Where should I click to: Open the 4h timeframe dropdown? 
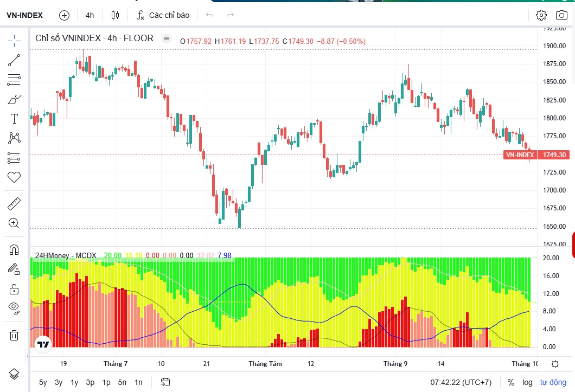[x=90, y=15]
